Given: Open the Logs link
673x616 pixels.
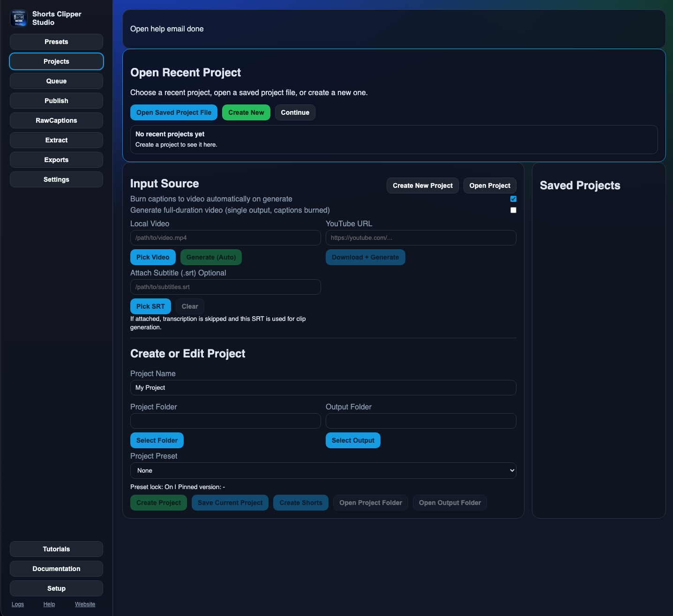Looking at the screenshot, I should tap(18, 604).
